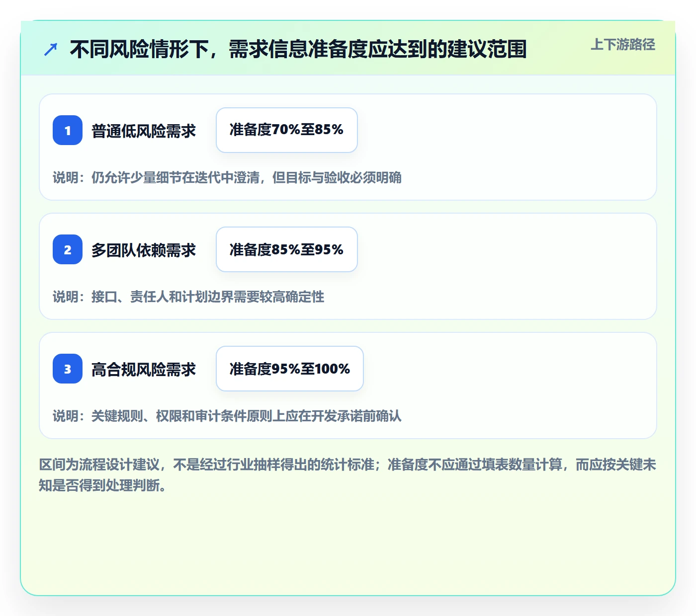The image size is (696, 616).
Task: Click the heading 不同风险情形下，需求信息准备度应达到的建议范围
Action: point(298,49)
